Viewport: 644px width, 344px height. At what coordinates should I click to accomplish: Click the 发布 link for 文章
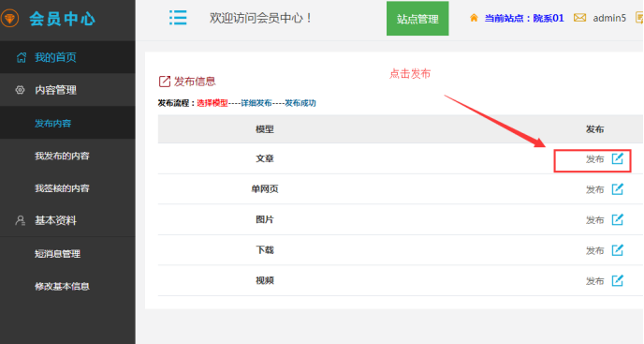(594, 158)
